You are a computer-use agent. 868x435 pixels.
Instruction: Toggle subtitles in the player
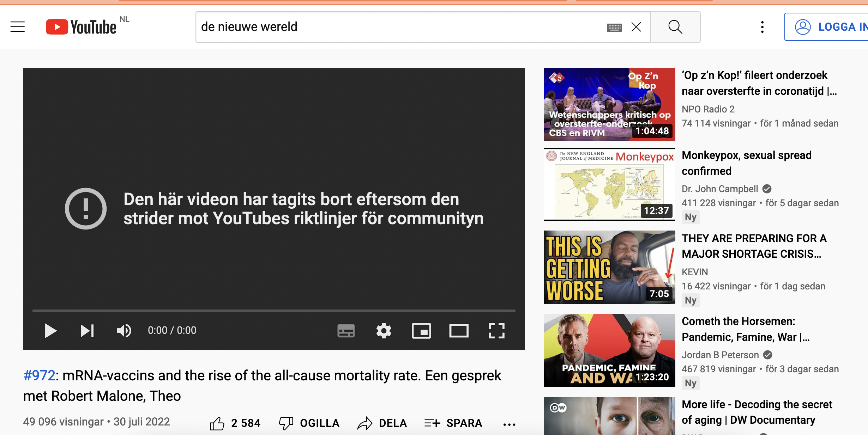pyautogui.click(x=346, y=331)
